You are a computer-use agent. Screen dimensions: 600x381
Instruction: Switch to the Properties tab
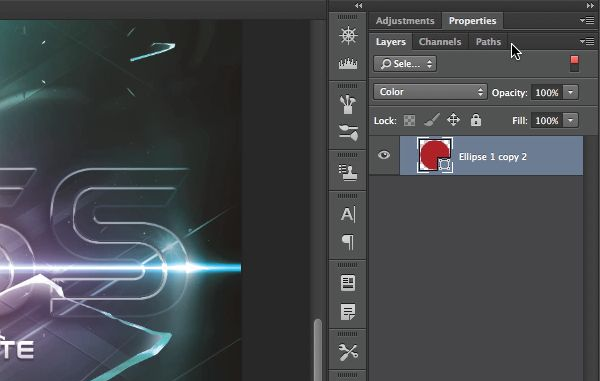472,21
